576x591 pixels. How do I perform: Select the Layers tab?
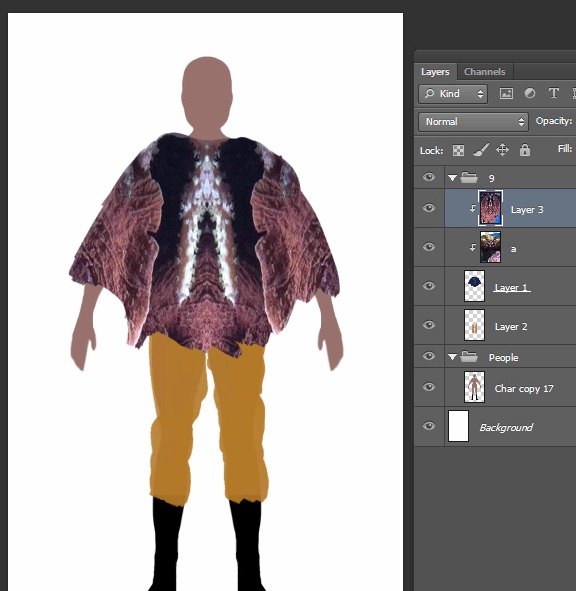435,72
